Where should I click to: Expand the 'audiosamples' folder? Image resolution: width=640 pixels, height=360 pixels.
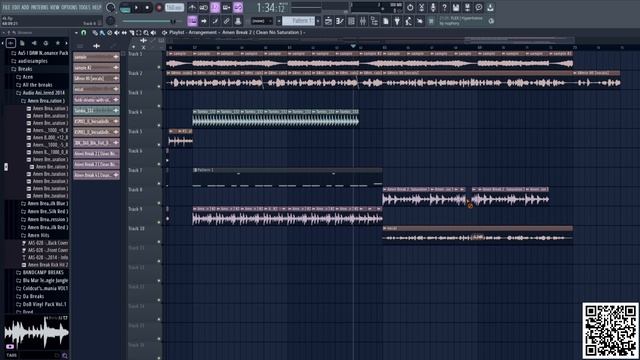coord(29,61)
